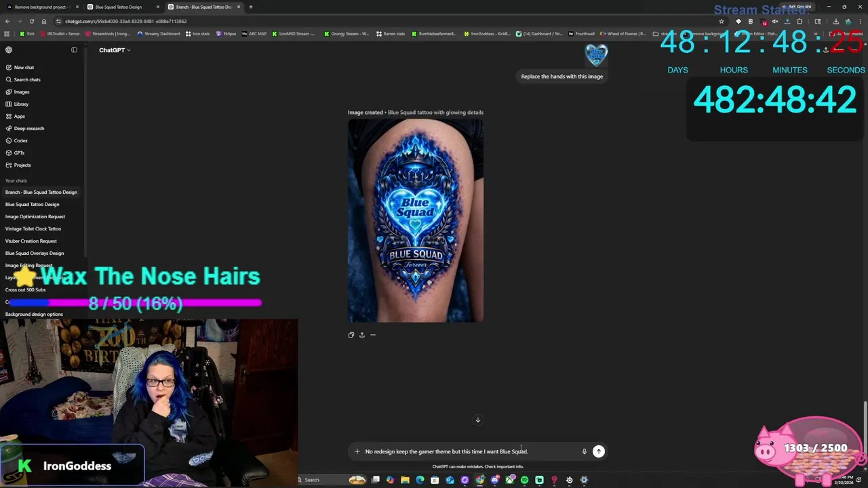868x488 pixels.
Task: Send the typed prompt
Action: (598, 451)
